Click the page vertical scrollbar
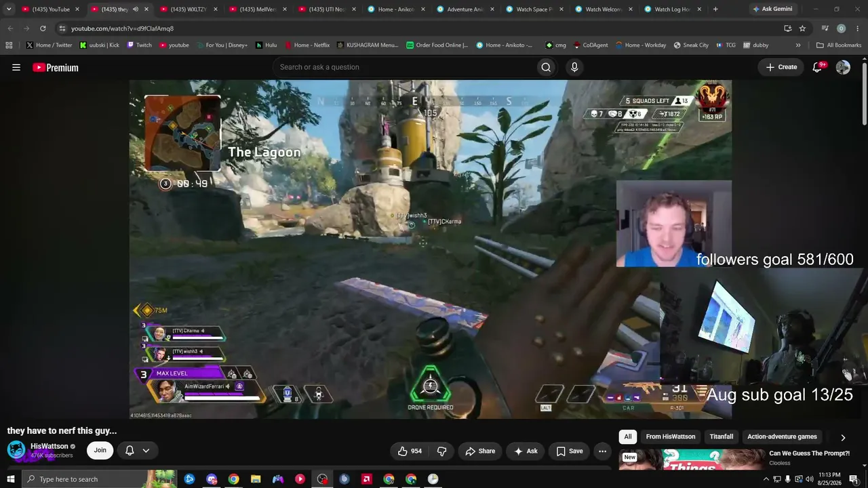This screenshot has height=488, width=868. [864, 93]
